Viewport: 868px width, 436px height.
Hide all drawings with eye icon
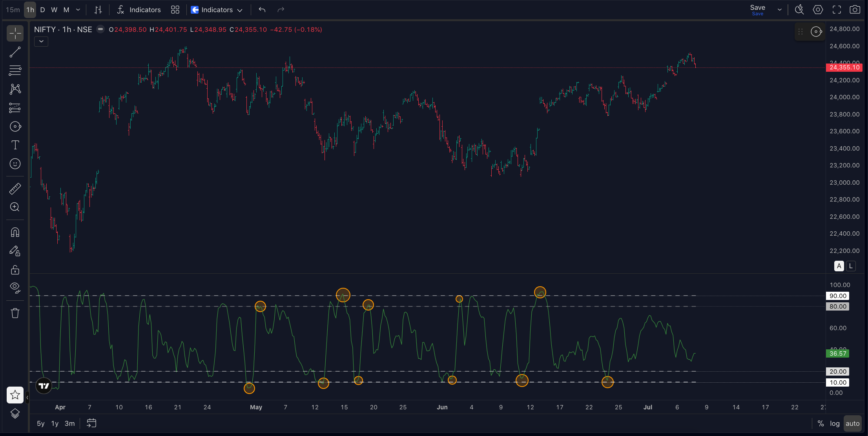(x=15, y=288)
